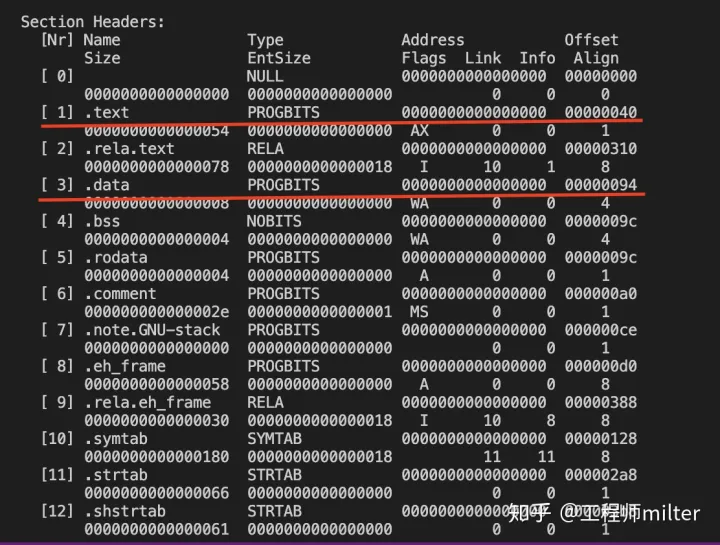This screenshot has width=720, height=545.
Task: Click the .bss section name
Action: tap(102, 221)
